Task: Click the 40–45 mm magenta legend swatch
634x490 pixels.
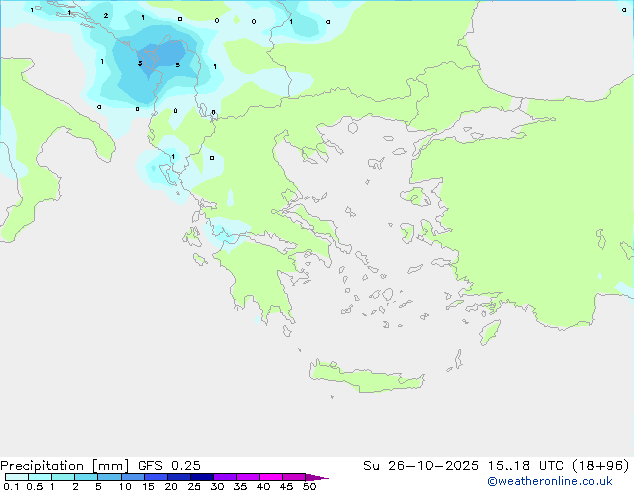Action: click(271, 477)
